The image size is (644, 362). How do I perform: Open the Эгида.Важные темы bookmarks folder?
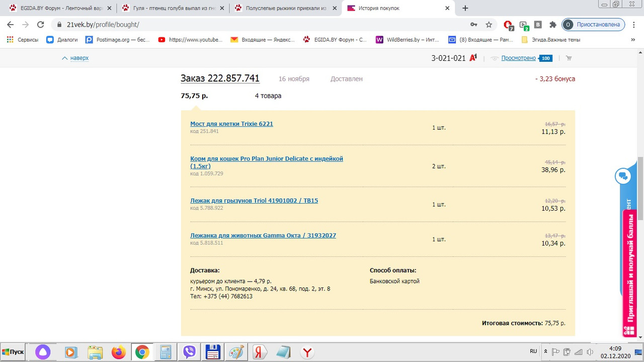pyautogui.click(x=551, y=40)
